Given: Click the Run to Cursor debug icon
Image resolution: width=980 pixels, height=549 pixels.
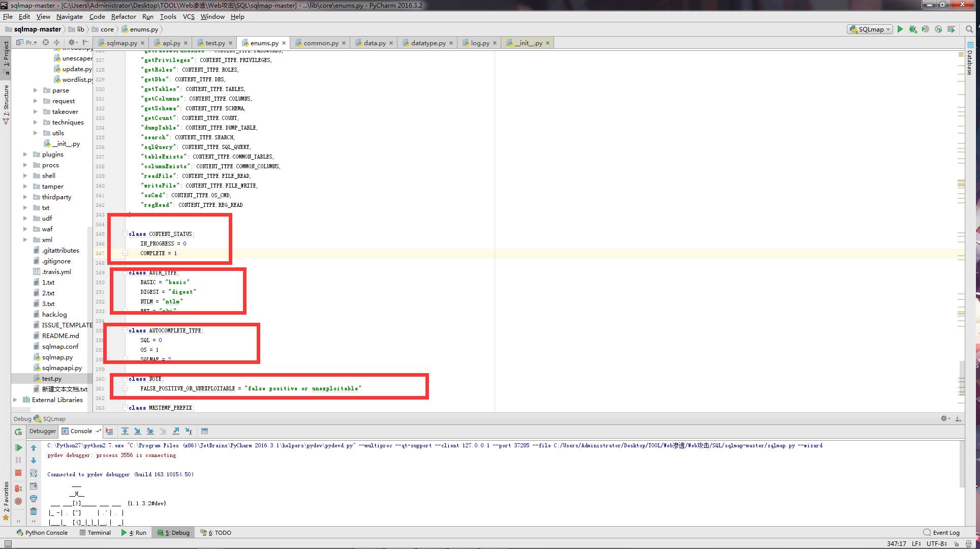Looking at the screenshot, I should 189,431.
